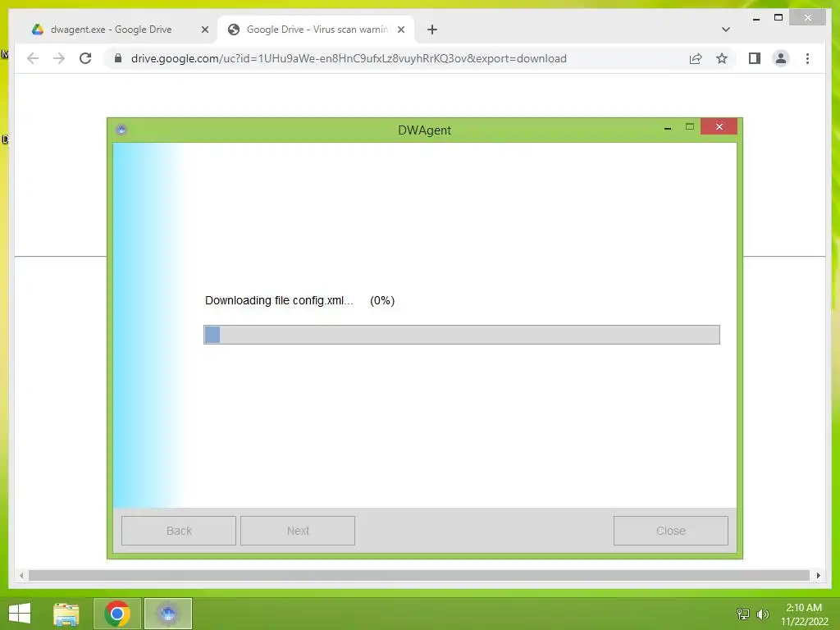Expand the tab search chevron

[725, 30]
